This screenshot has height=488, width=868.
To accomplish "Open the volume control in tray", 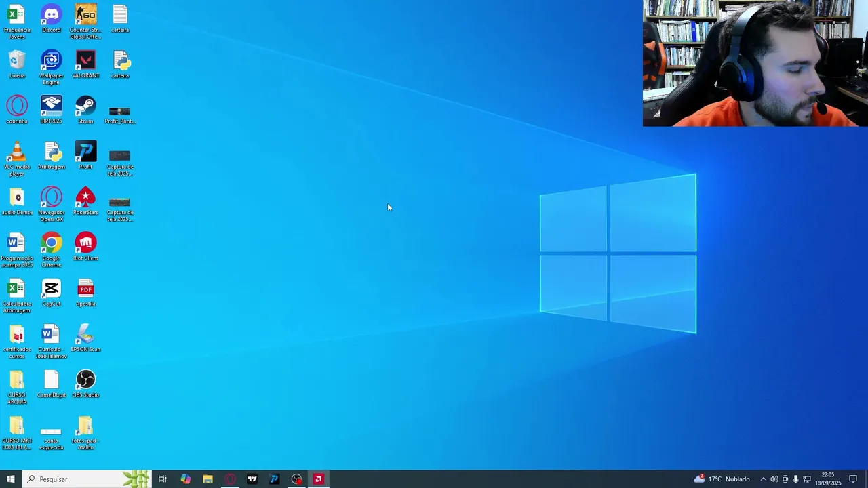I will point(774,479).
